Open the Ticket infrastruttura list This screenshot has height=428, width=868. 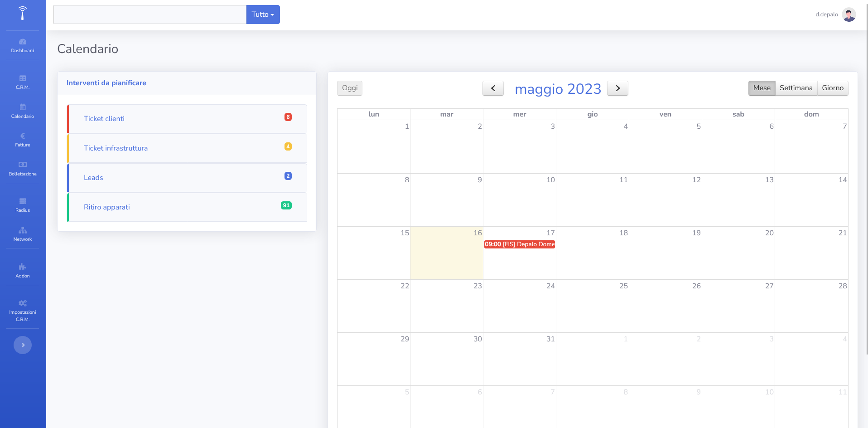click(187, 148)
